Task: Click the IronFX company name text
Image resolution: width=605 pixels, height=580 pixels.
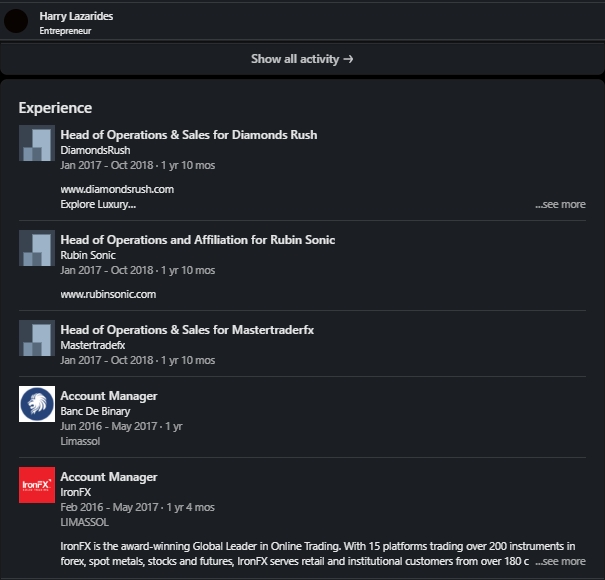Action: coord(76,492)
